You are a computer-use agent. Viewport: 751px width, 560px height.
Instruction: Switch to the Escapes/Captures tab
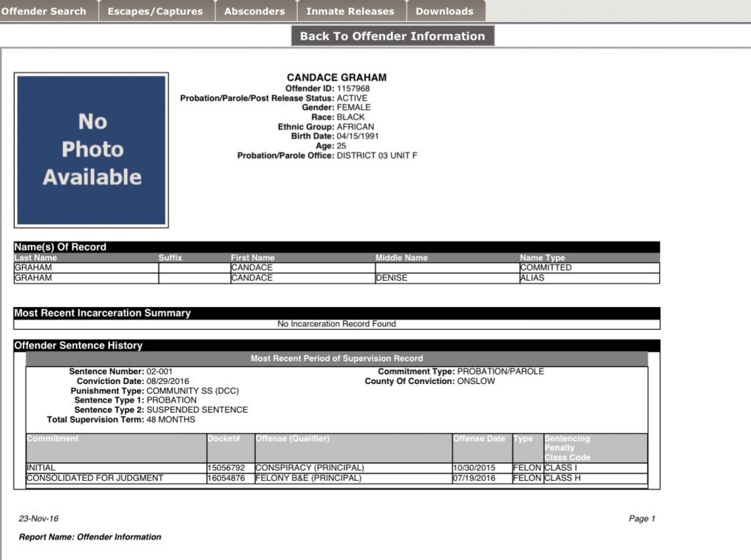click(x=155, y=11)
